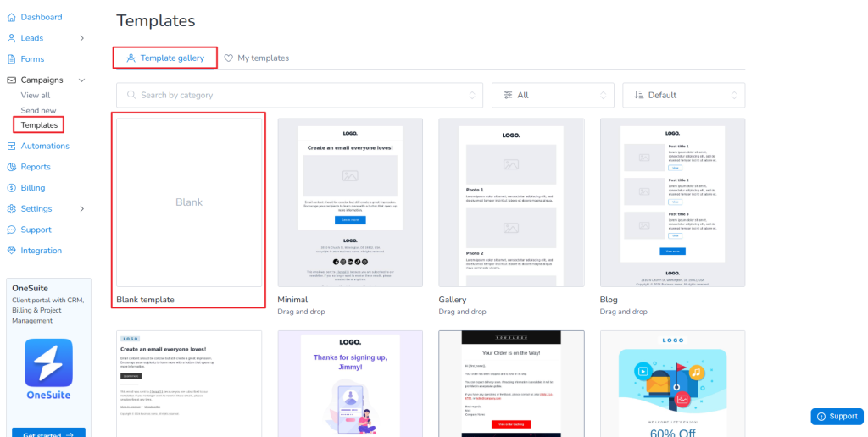
Task: Click the Support chat bubble icon
Action: coord(11,230)
